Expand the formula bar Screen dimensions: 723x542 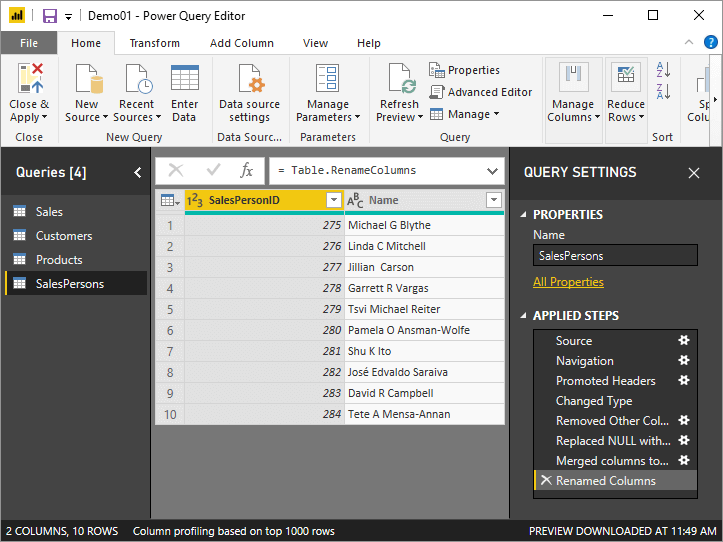pyautogui.click(x=492, y=171)
